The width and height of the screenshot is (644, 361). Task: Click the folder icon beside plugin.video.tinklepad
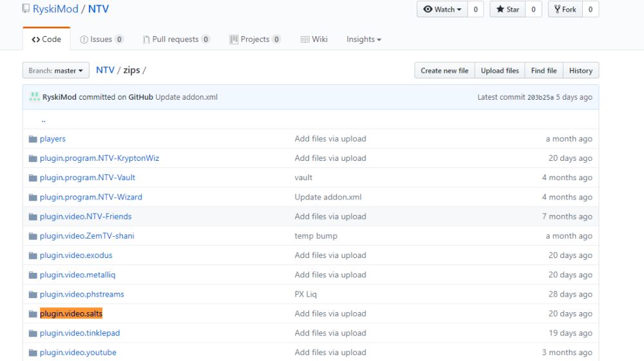pyautogui.click(x=33, y=333)
